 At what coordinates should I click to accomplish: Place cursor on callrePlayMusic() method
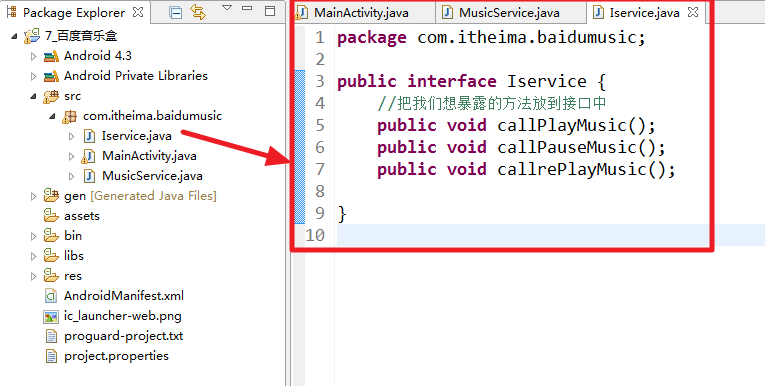point(586,169)
